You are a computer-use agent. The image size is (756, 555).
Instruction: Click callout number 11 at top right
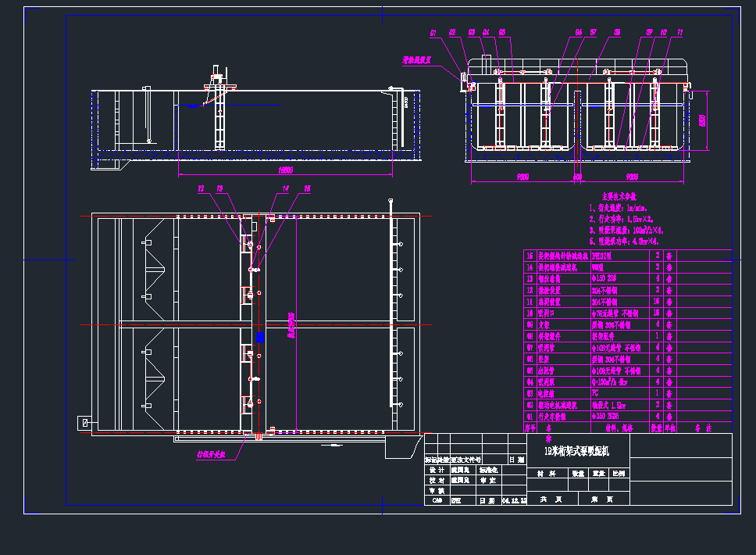click(679, 33)
